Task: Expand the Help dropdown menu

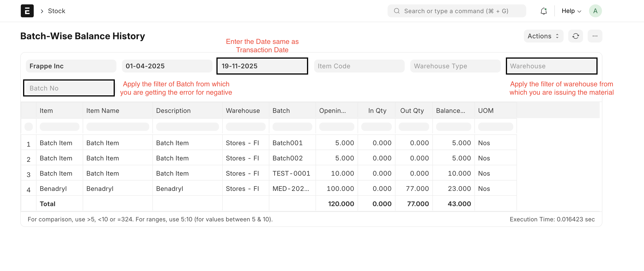Action: pyautogui.click(x=571, y=11)
